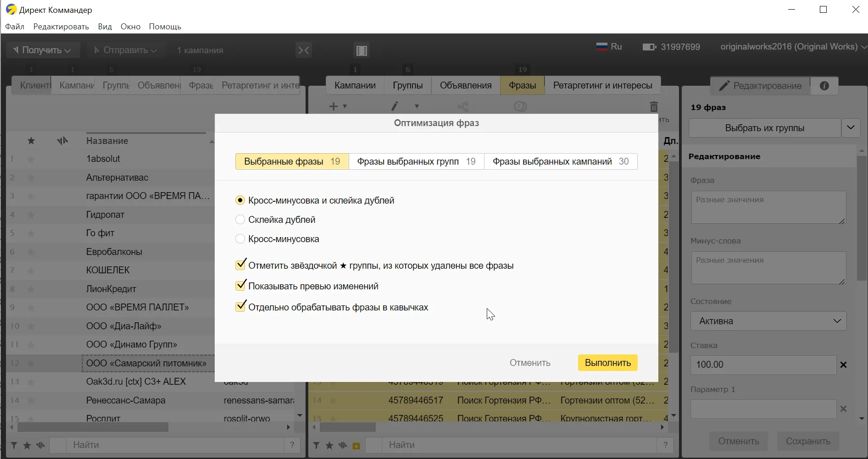Expand the arrow beside 'Выбрать их группы'
The height and width of the screenshot is (459, 868).
[x=851, y=128]
